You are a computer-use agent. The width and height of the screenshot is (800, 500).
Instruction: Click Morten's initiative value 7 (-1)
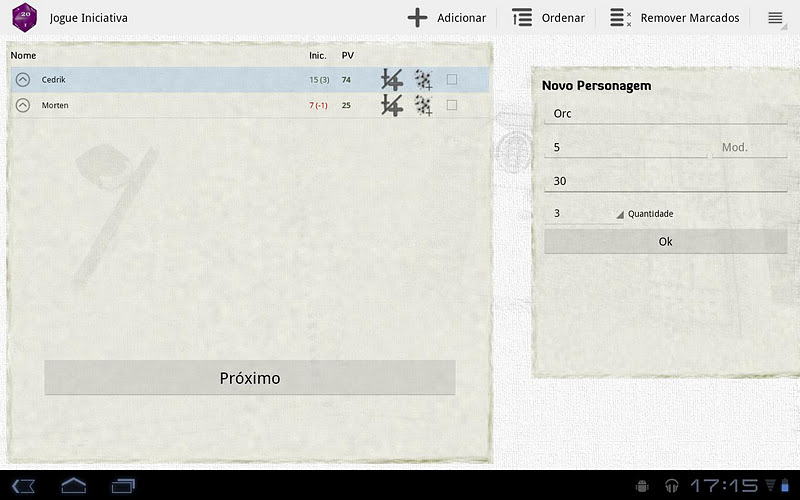[x=318, y=105]
